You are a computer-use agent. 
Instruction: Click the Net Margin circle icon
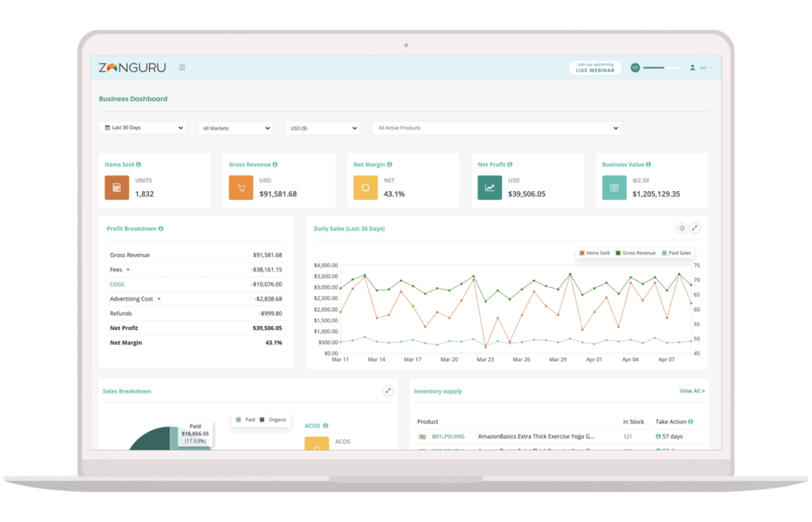point(365,187)
